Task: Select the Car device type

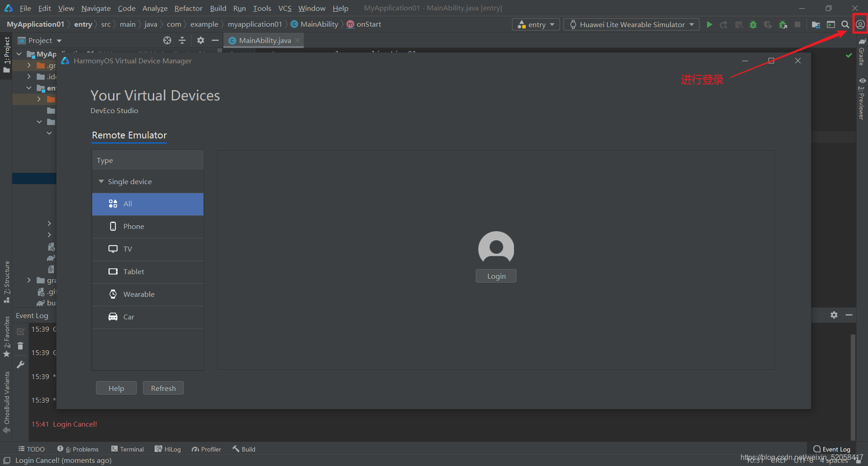Action: tap(148, 317)
